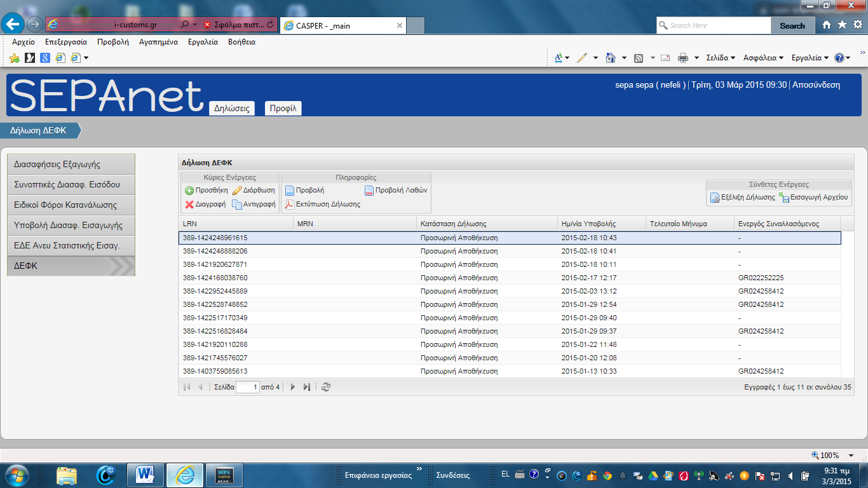
Task: Sort by Κατάσταση Δήλωσης column header
Action: pos(487,224)
